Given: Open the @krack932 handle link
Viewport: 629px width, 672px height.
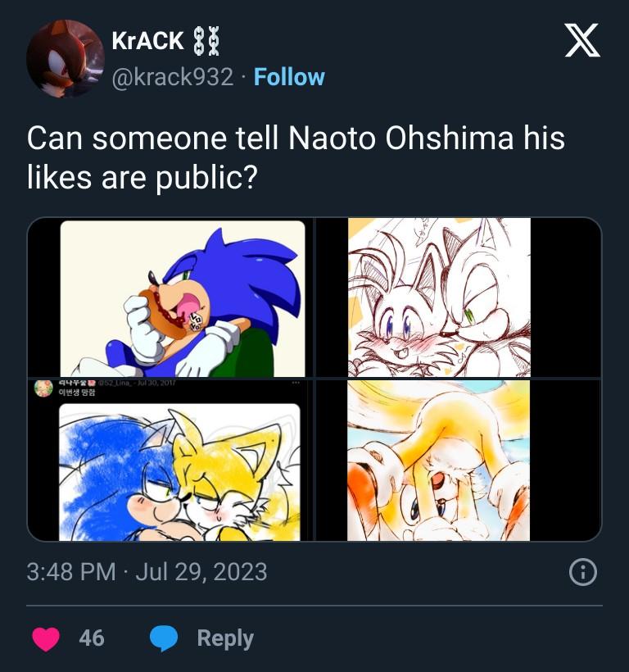Looking at the screenshot, I should point(173,77).
